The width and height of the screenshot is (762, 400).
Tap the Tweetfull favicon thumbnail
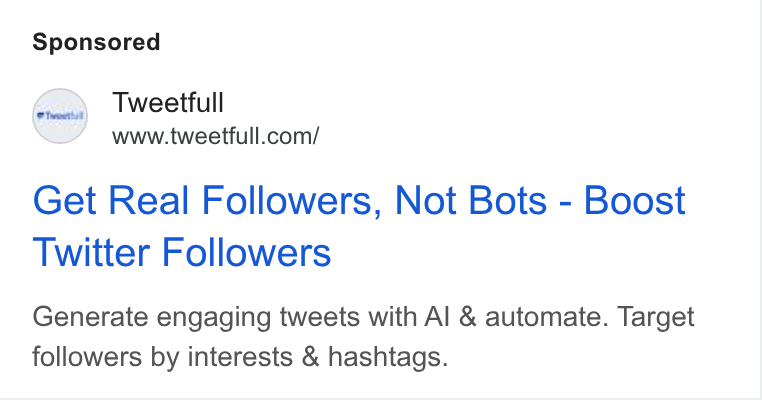60,116
